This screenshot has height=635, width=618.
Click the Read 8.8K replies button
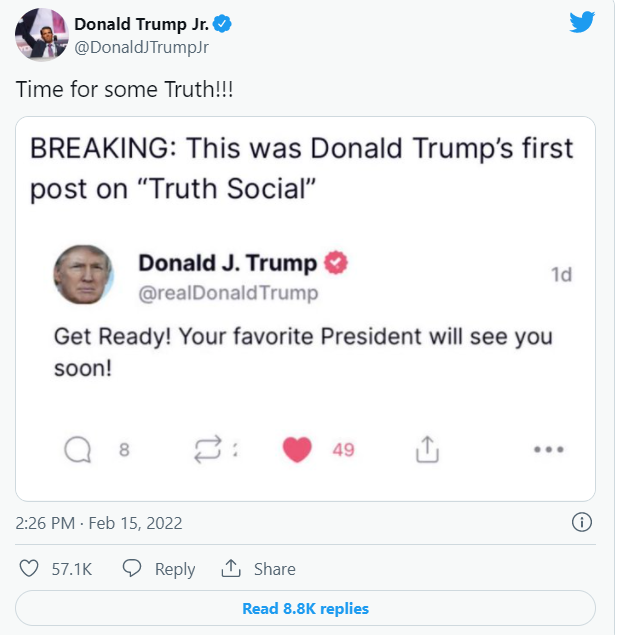tap(305, 608)
